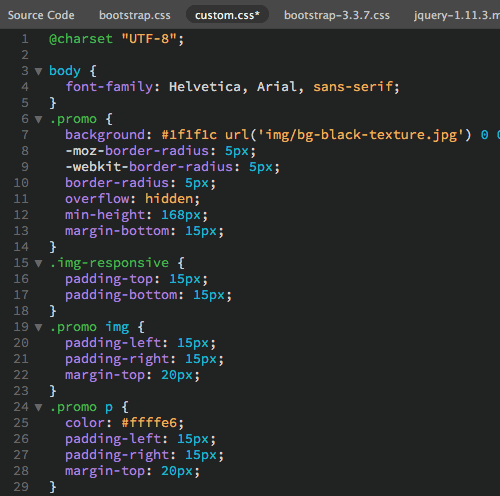Collapse the .img-responsive rule on line 15

39,263
